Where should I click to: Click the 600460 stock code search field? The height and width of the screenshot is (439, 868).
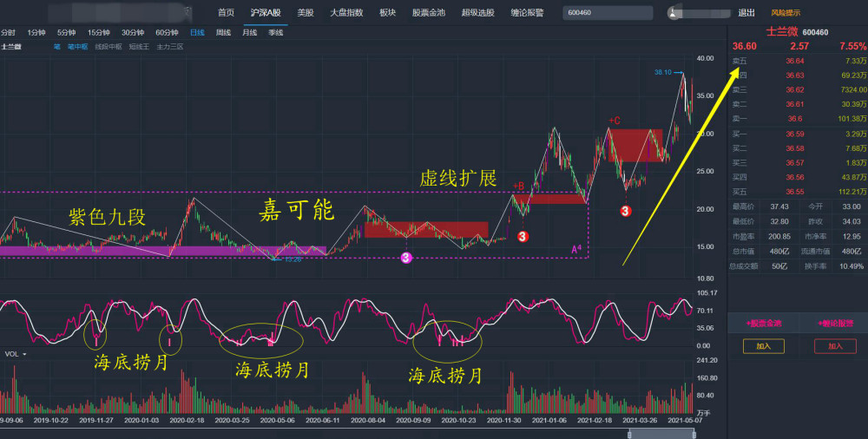608,13
